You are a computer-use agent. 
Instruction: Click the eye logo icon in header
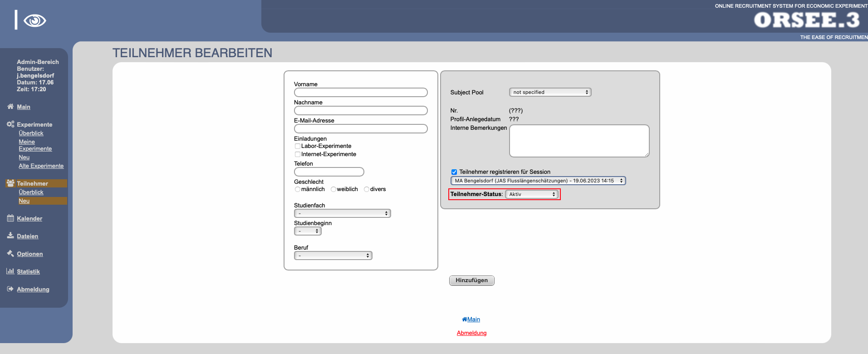pyautogui.click(x=34, y=21)
